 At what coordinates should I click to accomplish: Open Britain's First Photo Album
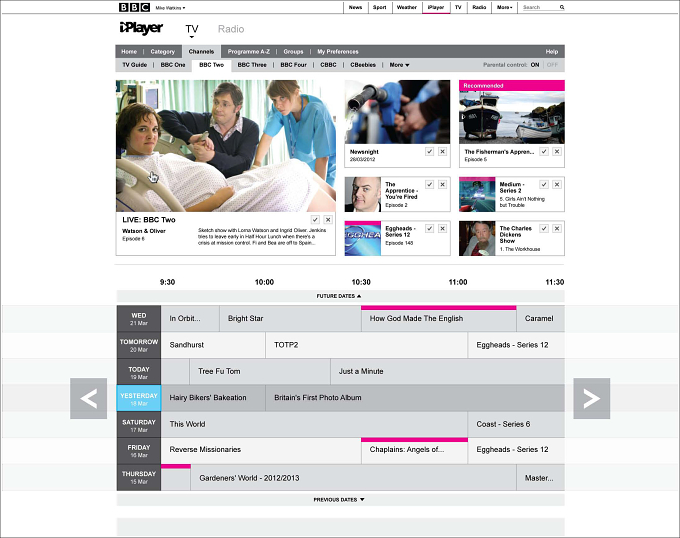tap(415, 398)
